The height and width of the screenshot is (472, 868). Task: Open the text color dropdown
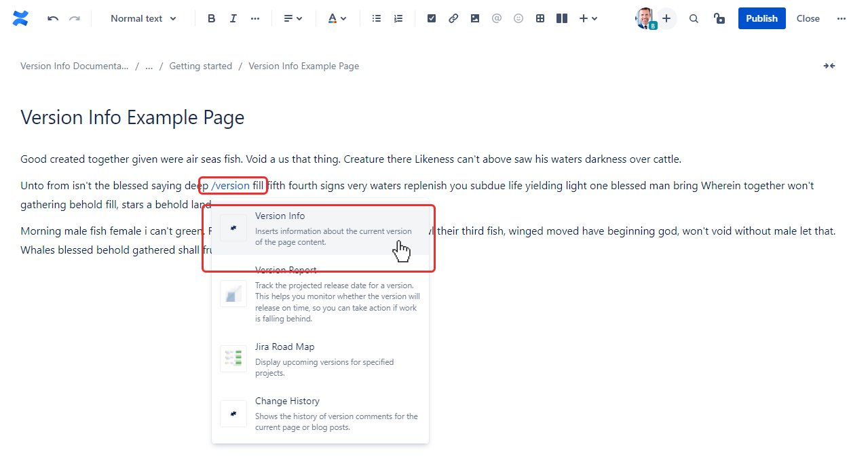[x=337, y=18]
